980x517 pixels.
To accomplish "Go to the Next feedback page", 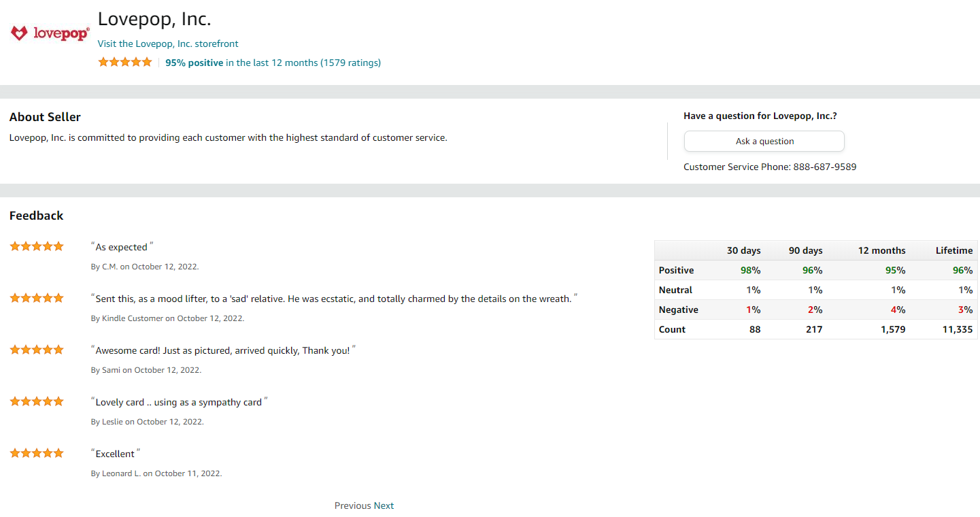I will click(x=384, y=505).
